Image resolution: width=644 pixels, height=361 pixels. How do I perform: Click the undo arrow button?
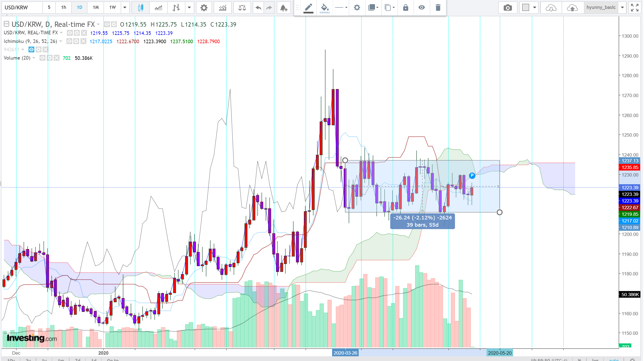pyautogui.click(x=258, y=7)
